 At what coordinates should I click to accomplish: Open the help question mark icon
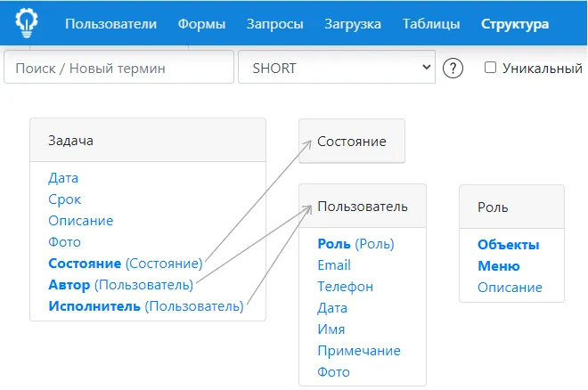coord(453,69)
